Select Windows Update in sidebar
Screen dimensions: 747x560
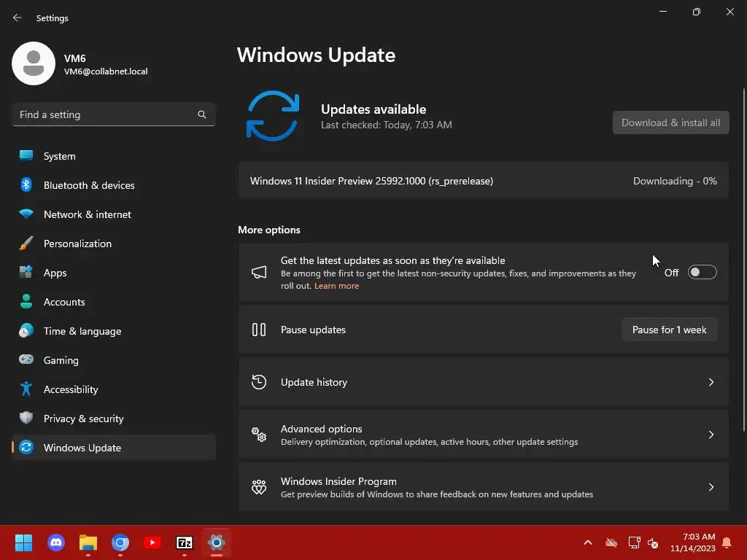(114, 448)
